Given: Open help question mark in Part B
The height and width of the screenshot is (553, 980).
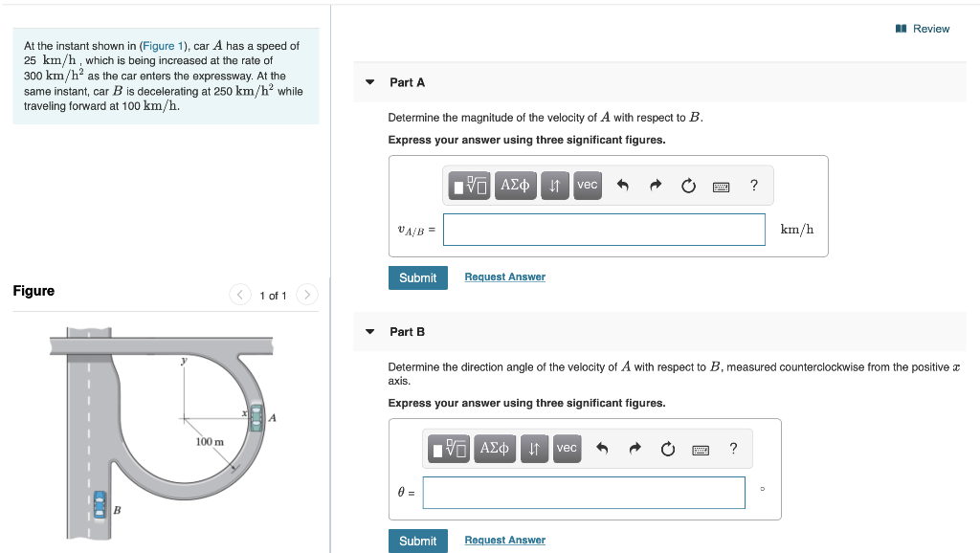Looking at the screenshot, I should (x=733, y=448).
